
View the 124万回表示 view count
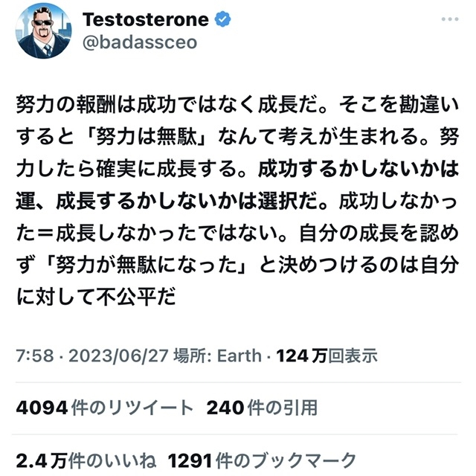[x=327, y=356]
